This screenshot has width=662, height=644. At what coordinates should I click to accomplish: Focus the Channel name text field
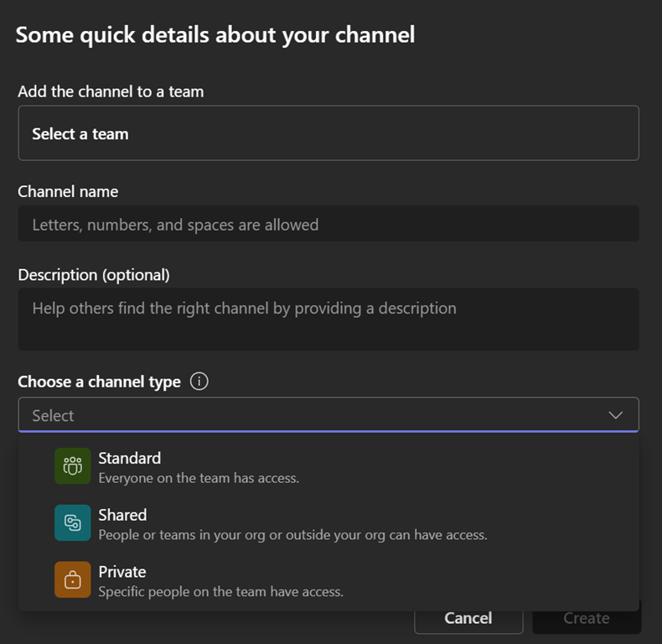pyautogui.click(x=328, y=225)
